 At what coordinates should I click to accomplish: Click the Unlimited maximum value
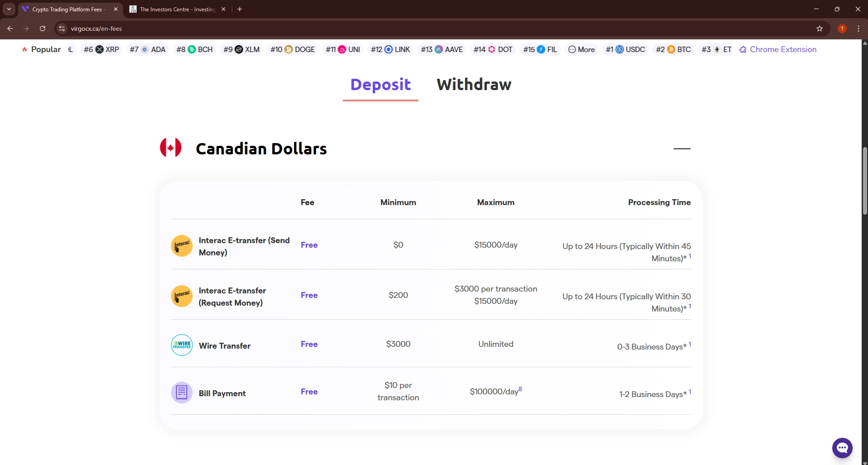tap(496, 344)
